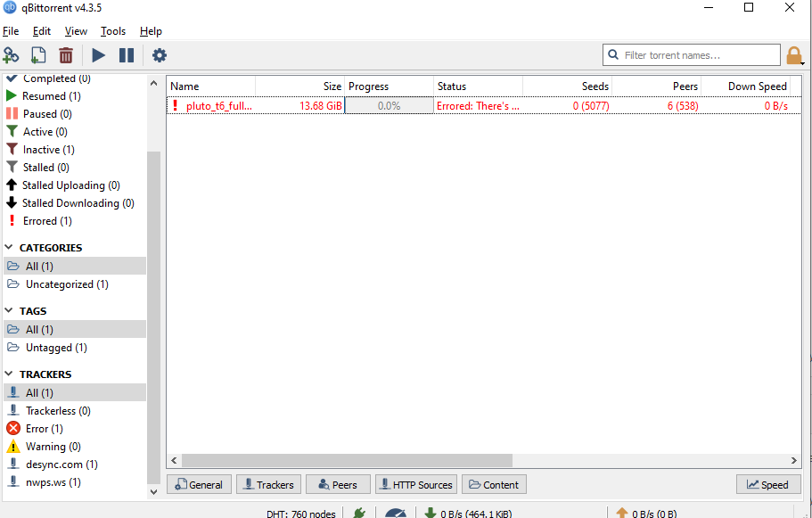This screenshot has height=518, width=812.
Task: Open the Tools menu
Action: [113, 31]
